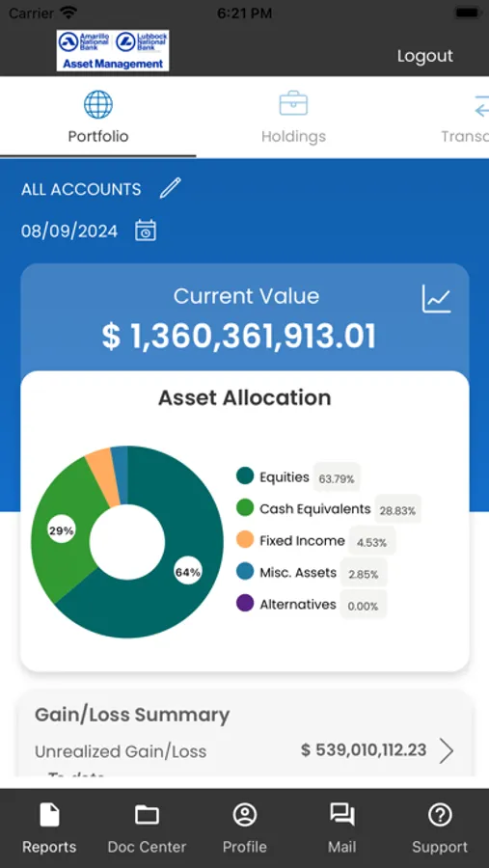Tap the Equities 63.79% percentage badge
Image resolution: width=489 pixels, height=868 pixels.
pos(337,478)
